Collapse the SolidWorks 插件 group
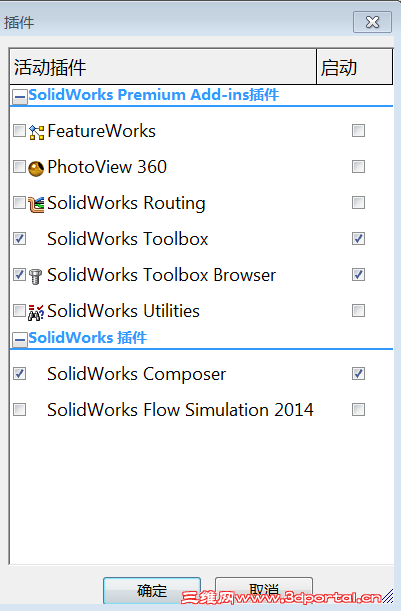This screenshot has height=611, width=401. 19,339
